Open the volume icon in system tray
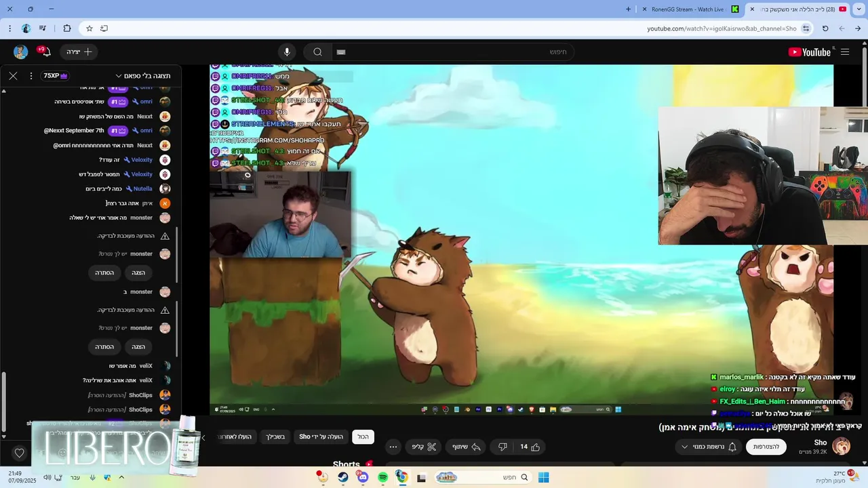The width and height of the screenshot is (868, 488). 47,477
